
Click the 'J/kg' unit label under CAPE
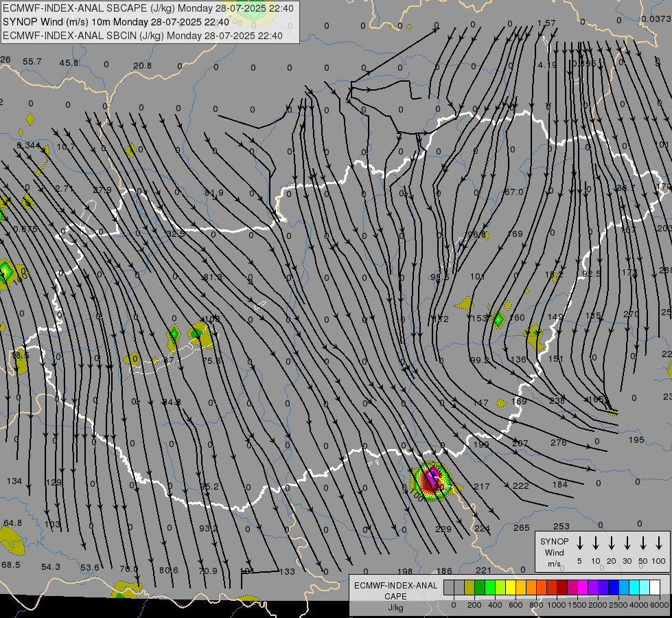coord(395,608)
